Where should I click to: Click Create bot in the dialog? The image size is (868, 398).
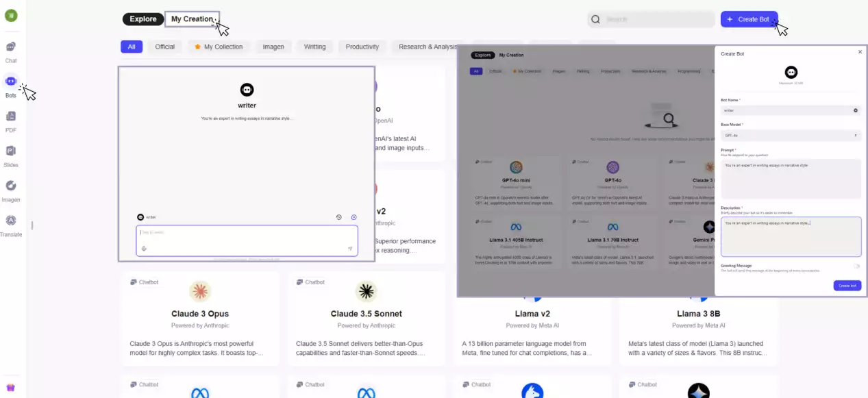coord(847,286)
